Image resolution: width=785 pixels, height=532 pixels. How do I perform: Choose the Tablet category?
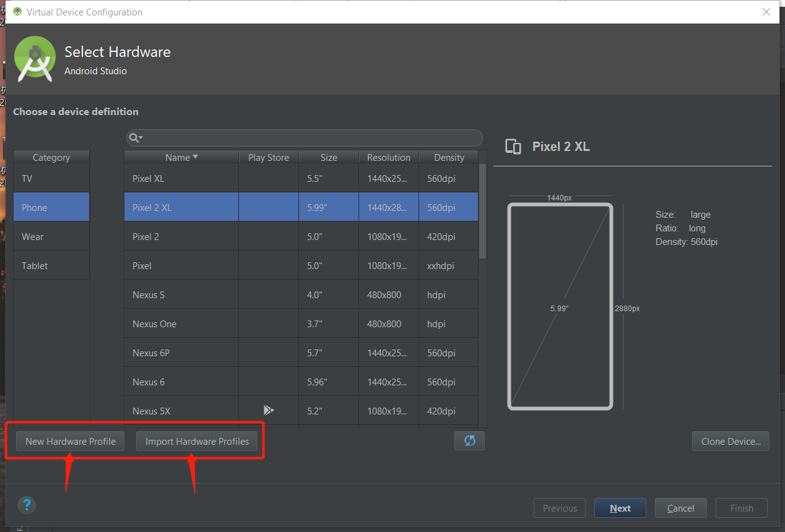pos(51,266)
